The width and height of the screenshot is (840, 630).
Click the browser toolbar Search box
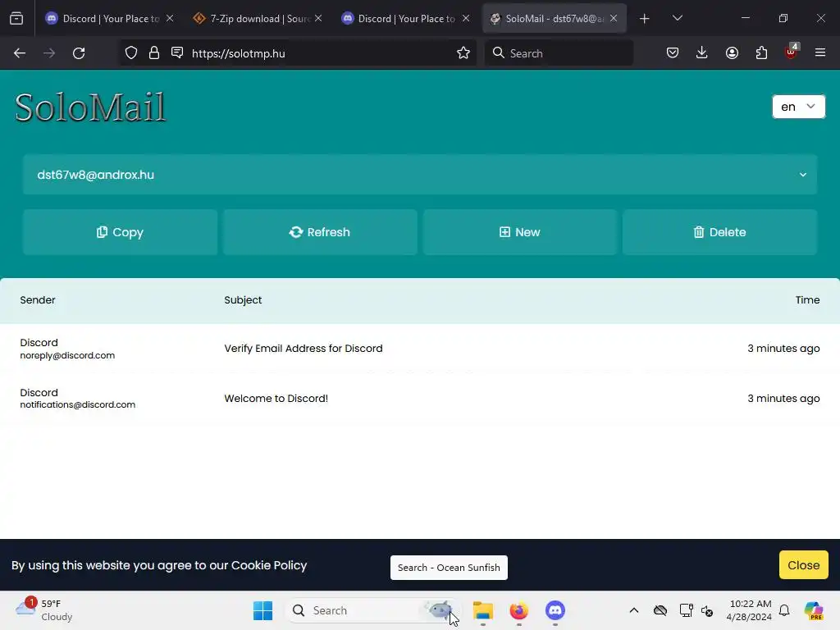[559, 53]
